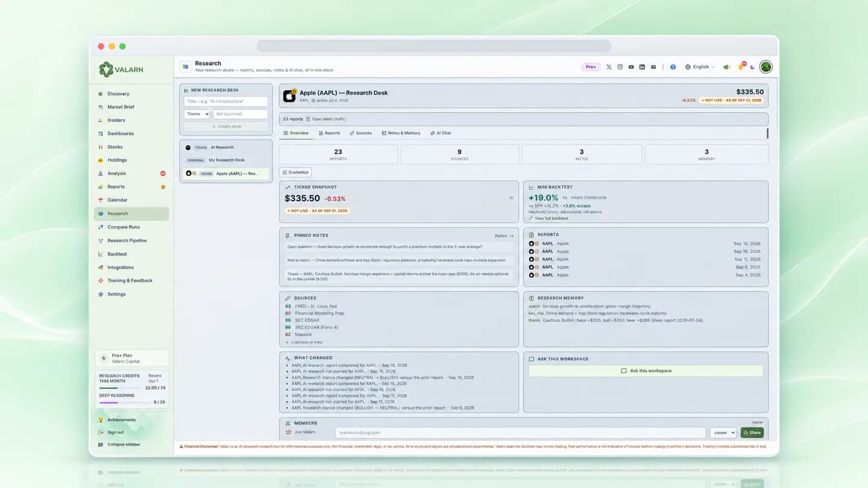Open Analysis in the sidebar

131,174
